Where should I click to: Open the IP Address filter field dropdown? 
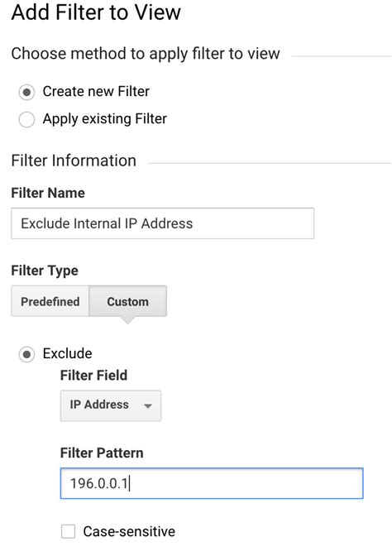111,405
